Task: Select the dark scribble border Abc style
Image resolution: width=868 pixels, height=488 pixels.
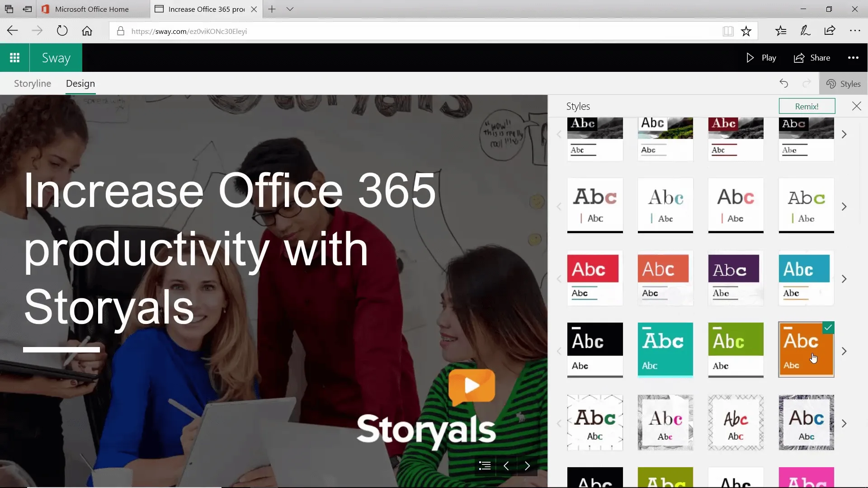Action: click(x=807, y=422)
